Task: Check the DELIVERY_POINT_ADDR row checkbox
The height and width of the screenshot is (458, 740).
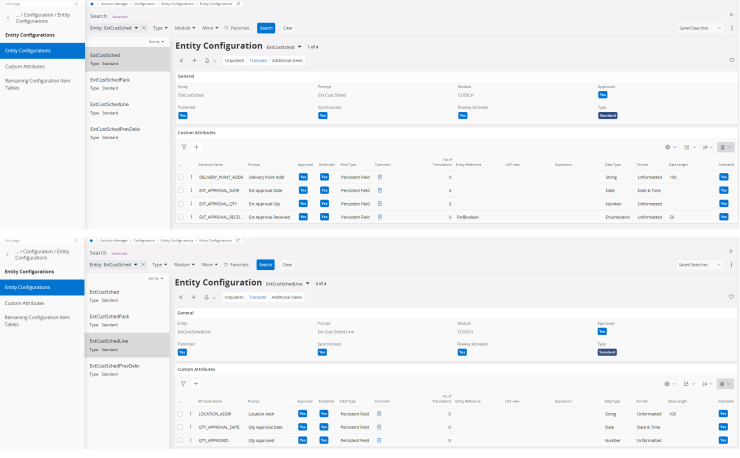Action: (181, 176)
